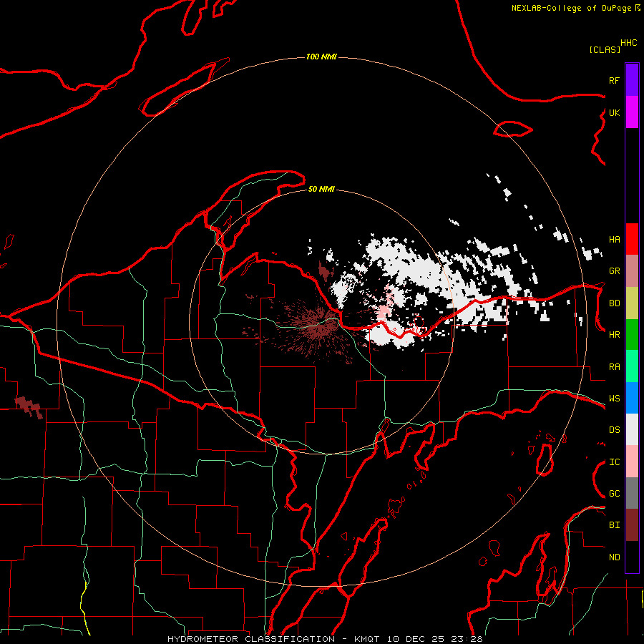Click the '[CLAS]' units label
Screen dimensions: 644x644
tap(605, 49)
